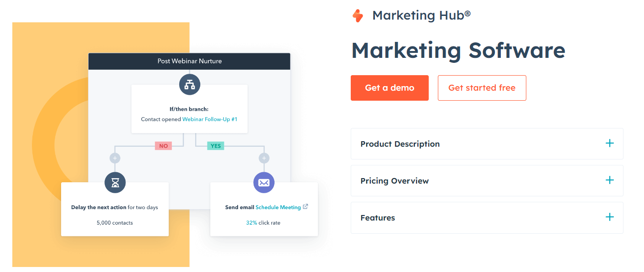
Task: Click the If/then branch hierarchy icon
Action: tap(189, 84)
